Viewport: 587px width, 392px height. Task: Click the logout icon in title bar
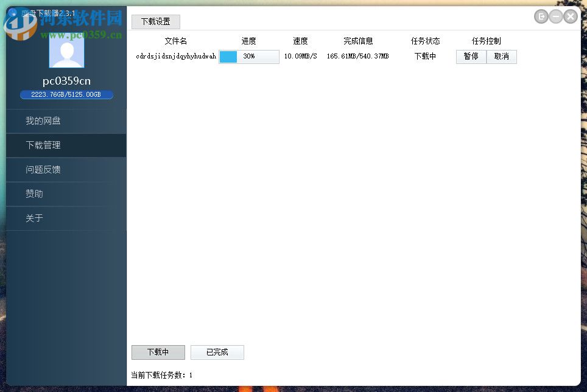[541, 16]
